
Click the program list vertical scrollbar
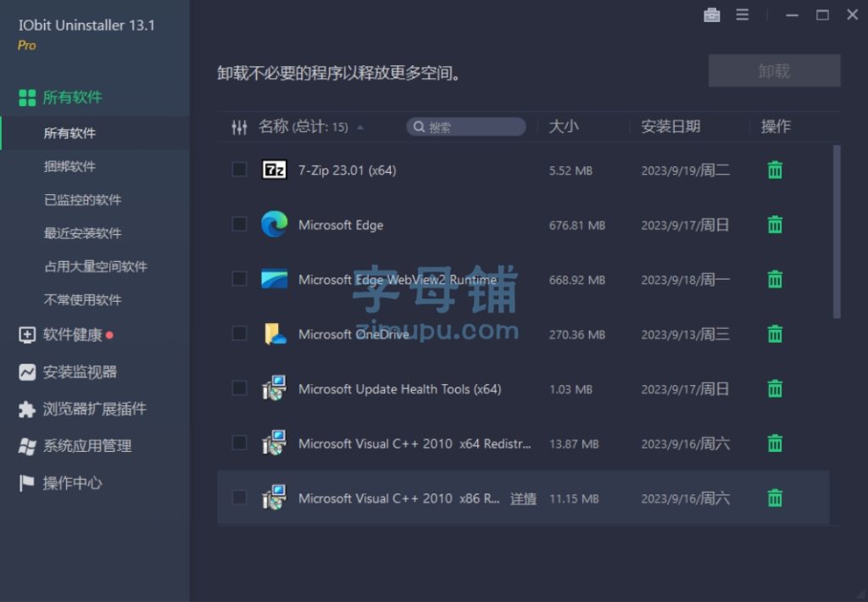(x=837, y=231)
